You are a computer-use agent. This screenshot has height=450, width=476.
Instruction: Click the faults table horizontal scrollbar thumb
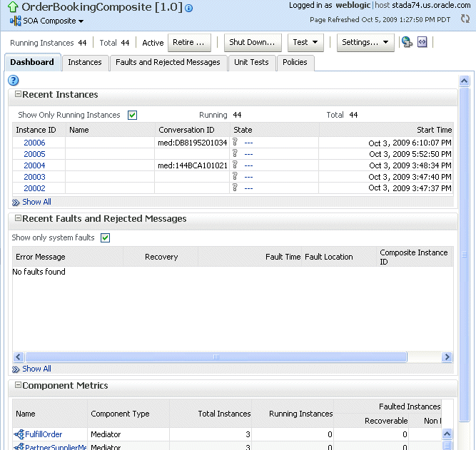click(x=216, y=357)
